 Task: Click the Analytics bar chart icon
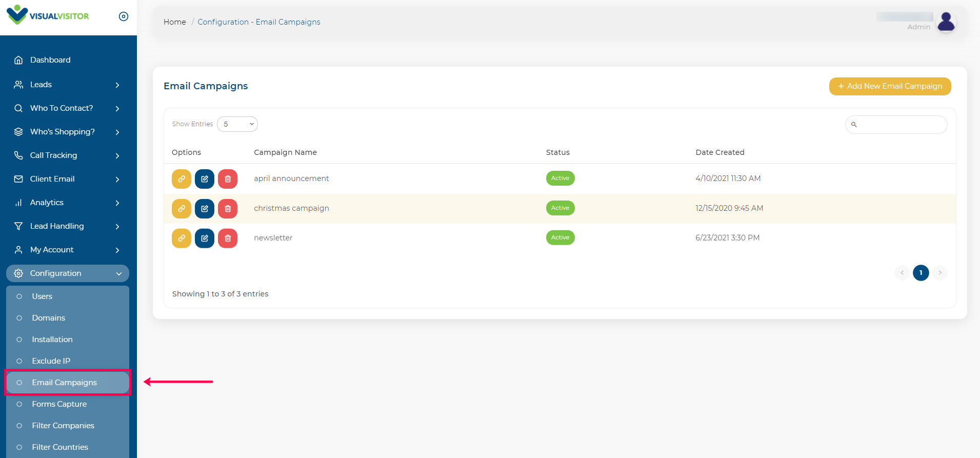[18, 203]
